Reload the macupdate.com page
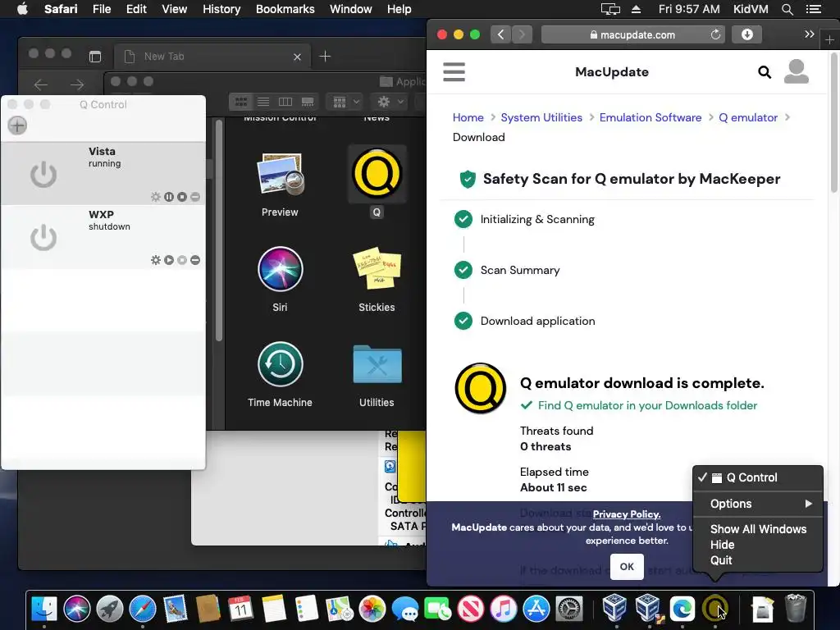 (x=715, y=34)
